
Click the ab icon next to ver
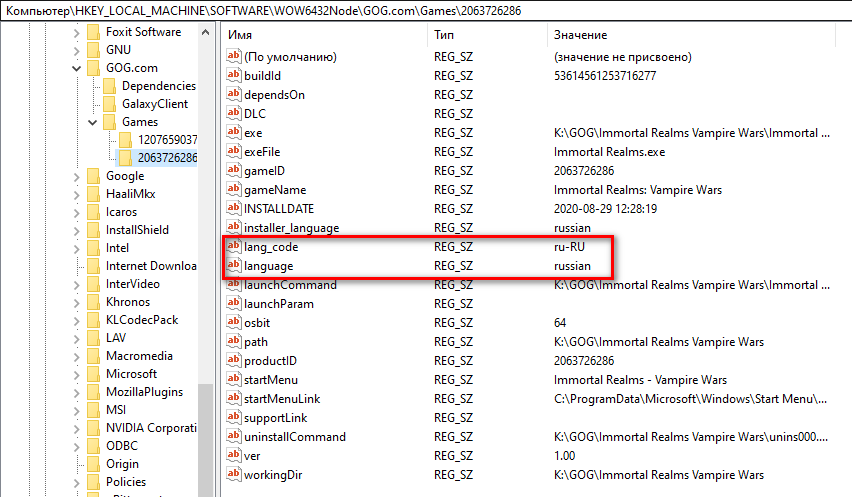pos(234,455)
